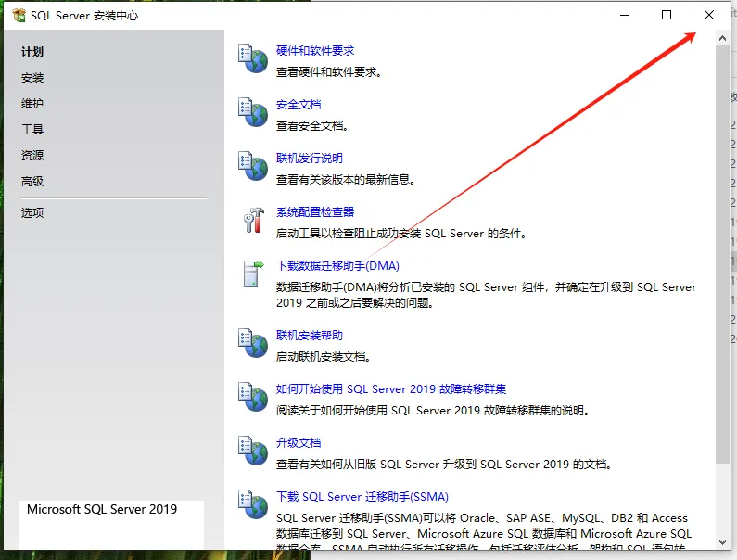
Task: Switch to the 高级 category
Action: (32, 181)
